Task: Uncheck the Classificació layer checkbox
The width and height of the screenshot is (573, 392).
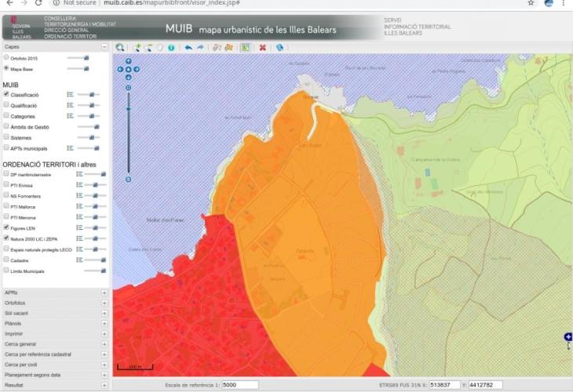Action: point(6,94)
